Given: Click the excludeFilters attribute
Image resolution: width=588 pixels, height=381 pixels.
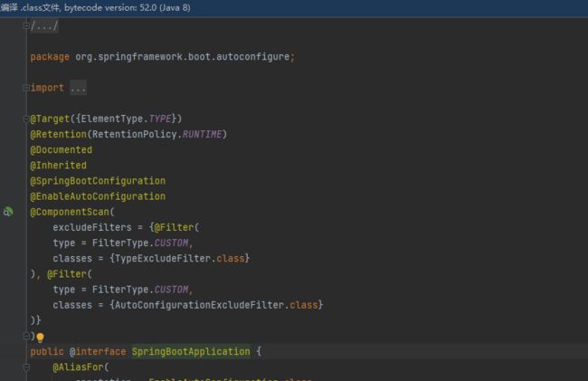Looking at the screenshot, I should [92, 228].
